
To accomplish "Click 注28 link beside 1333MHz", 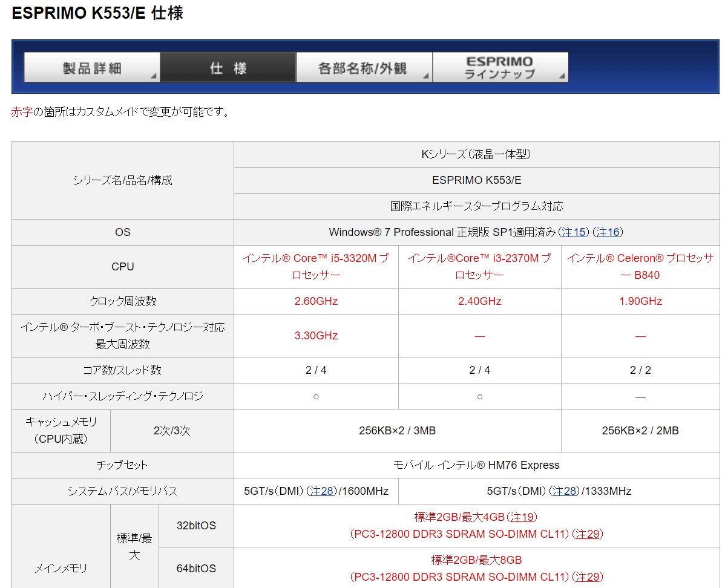I will pos(565,491).
